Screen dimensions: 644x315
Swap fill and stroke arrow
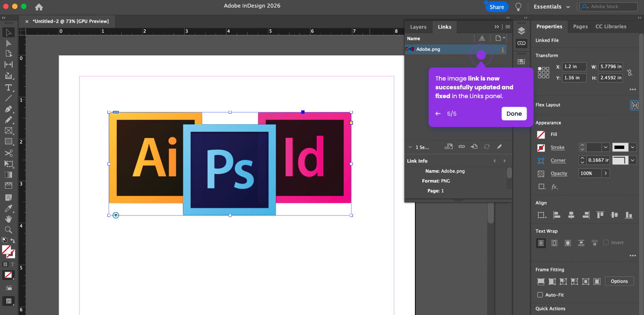[13, 241]
